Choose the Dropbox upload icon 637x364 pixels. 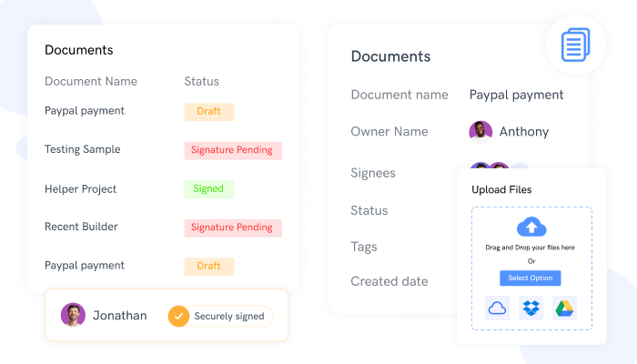(531, 307)
